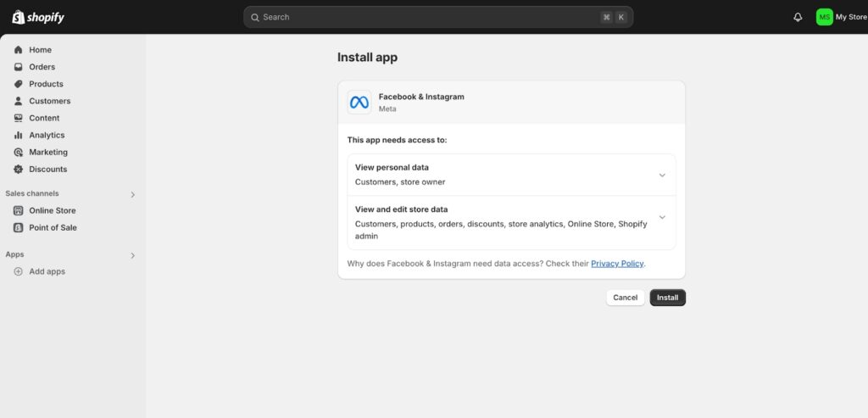Expand View personal data permissions
This screenshot has width=868, height=418.
point(662,175)
